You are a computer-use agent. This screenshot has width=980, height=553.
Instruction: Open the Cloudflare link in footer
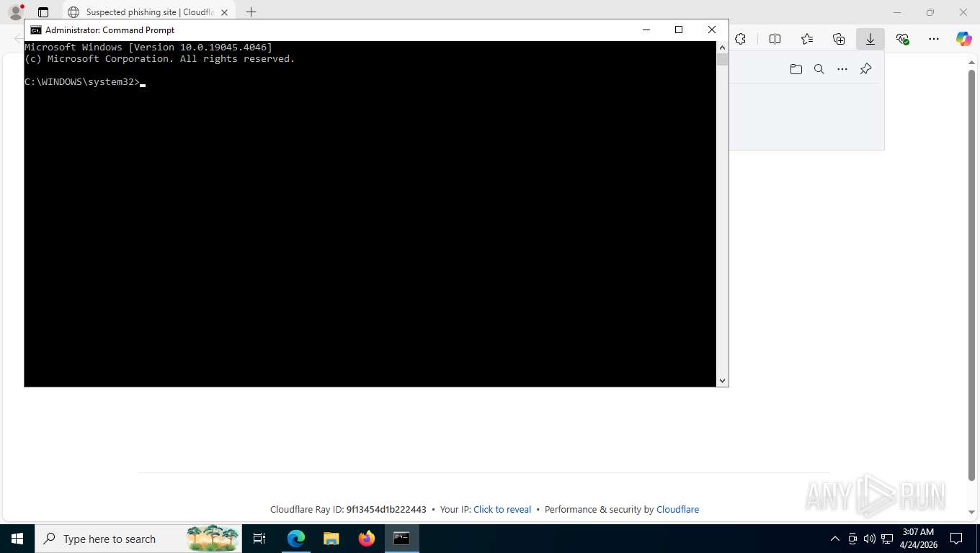tap(677, 509)
